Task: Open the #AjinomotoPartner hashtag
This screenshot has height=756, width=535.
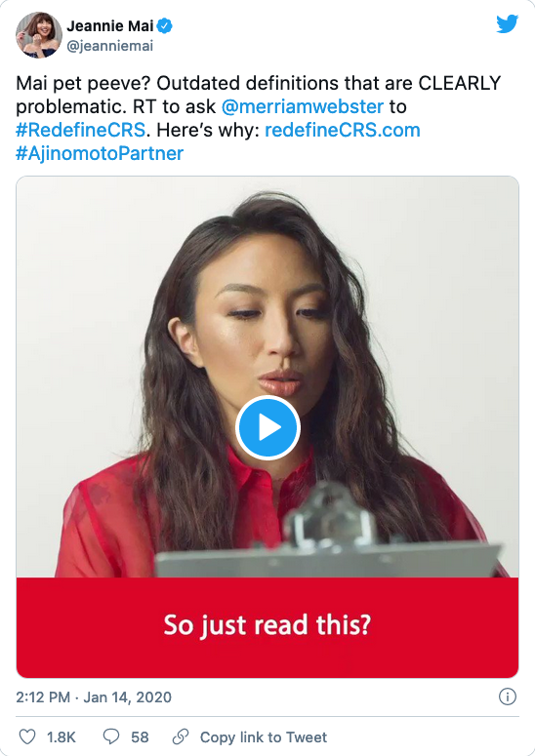Action: click(x=100, y=153)
